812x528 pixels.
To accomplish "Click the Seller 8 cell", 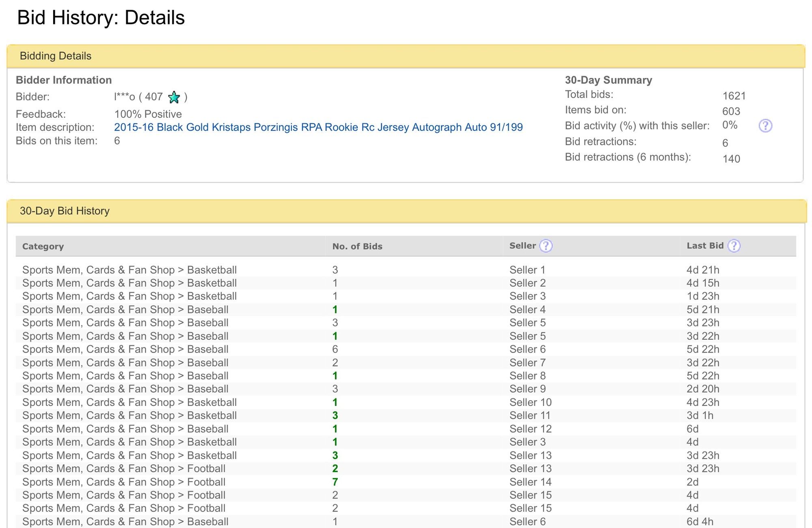I will pos(527,376).
